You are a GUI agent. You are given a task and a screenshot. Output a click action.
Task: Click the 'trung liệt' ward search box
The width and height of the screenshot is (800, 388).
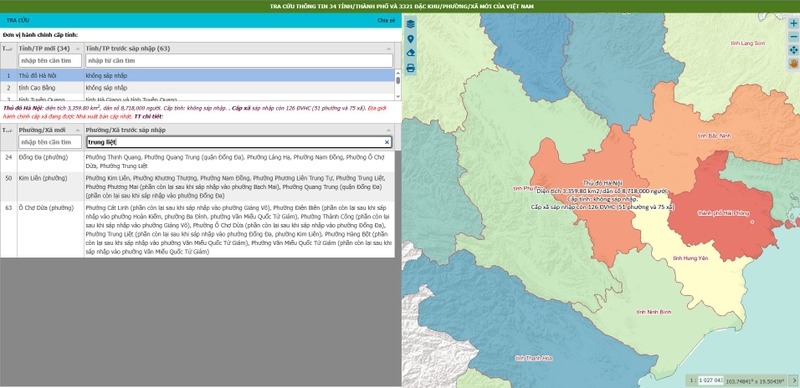click(x=239, y=142)
